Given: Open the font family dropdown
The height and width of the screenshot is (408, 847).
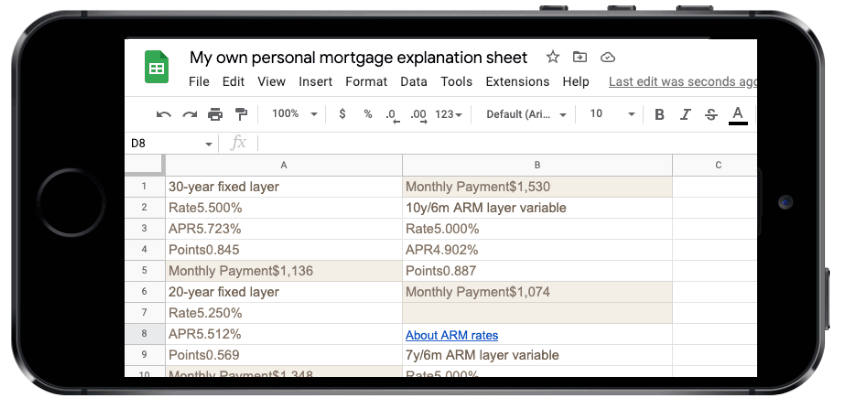Looking at the screenshot, I should 526,114.
